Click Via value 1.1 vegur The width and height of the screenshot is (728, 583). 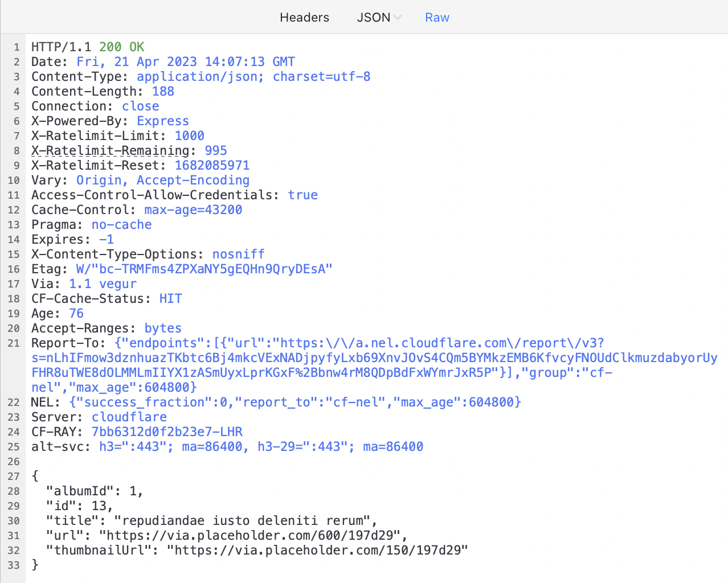103,284
